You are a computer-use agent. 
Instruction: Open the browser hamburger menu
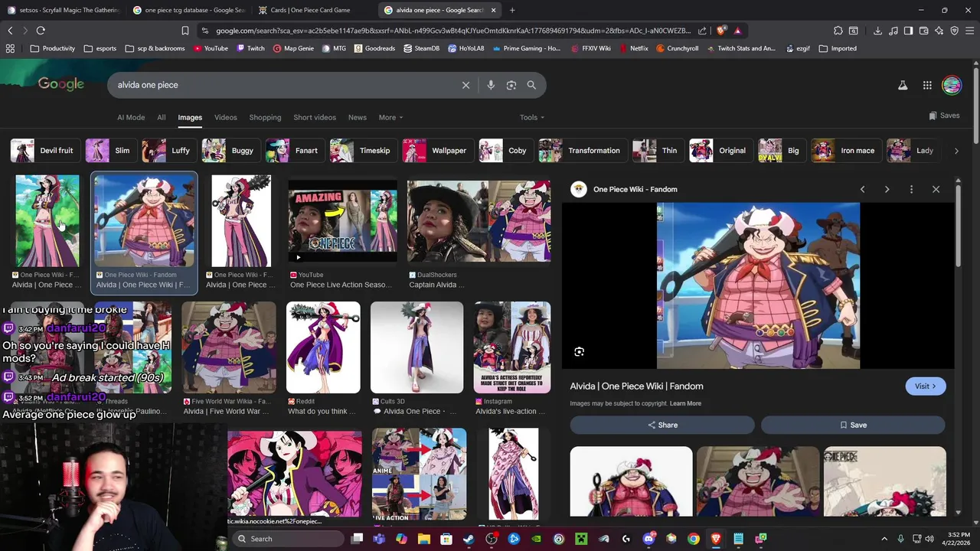click(x=969, y=31)
